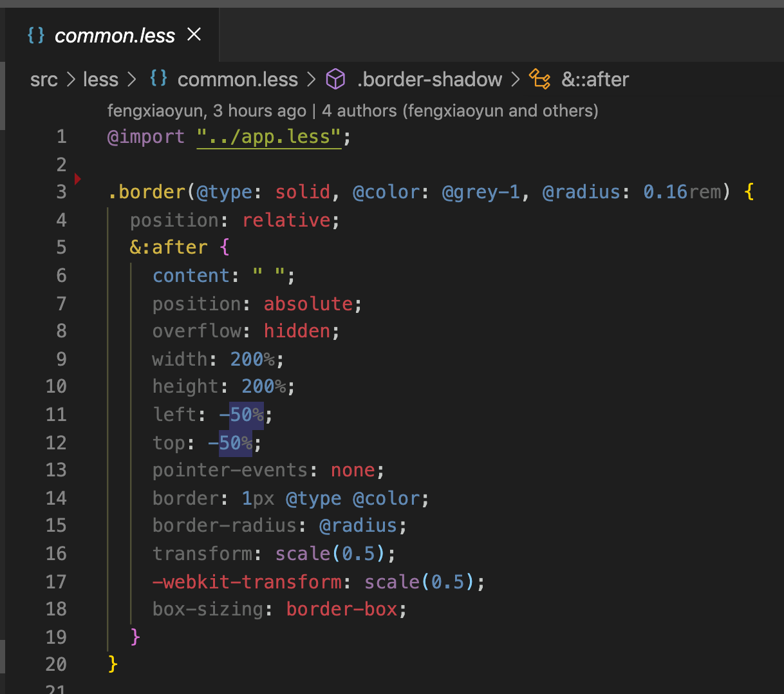784x694 pixels.
Task: Open the .border-shadow breadcrumb symbol
Action: (x=429, y=80)
